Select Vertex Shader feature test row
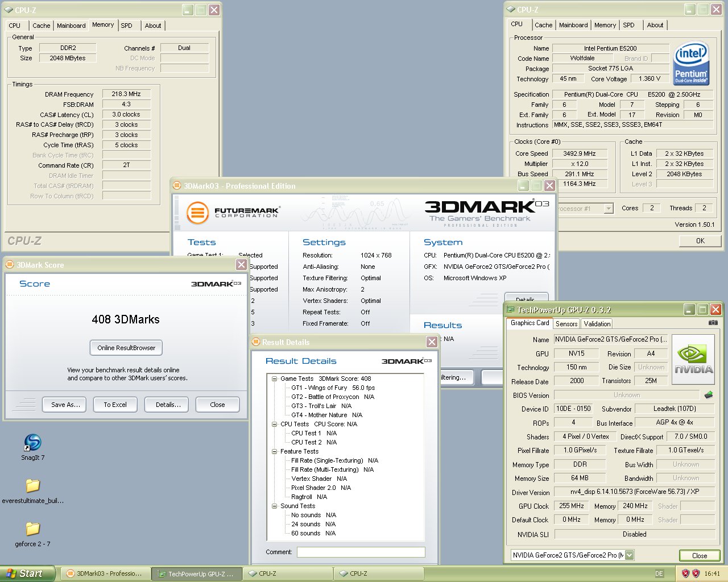Screen dimensions: 728x582 click(x=319, y=479)
